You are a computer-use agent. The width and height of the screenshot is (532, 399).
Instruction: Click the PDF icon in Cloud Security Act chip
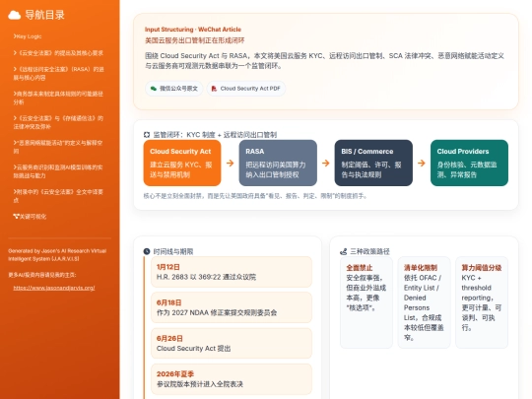(x=214, y=89)
